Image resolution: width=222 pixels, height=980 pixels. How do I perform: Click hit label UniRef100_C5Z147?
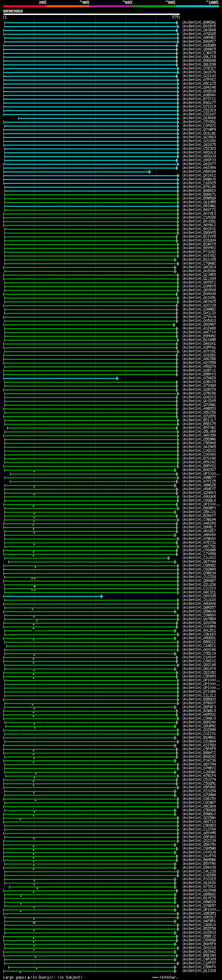199,114
